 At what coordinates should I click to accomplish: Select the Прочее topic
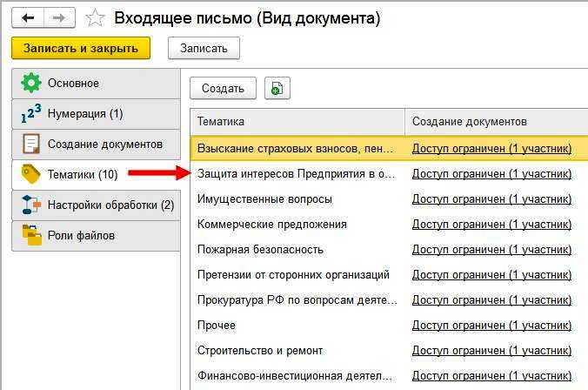click(x=217, y=326)
